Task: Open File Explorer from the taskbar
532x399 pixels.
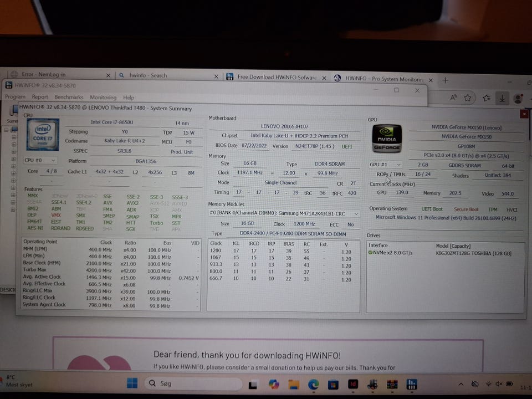Action: 294,385
